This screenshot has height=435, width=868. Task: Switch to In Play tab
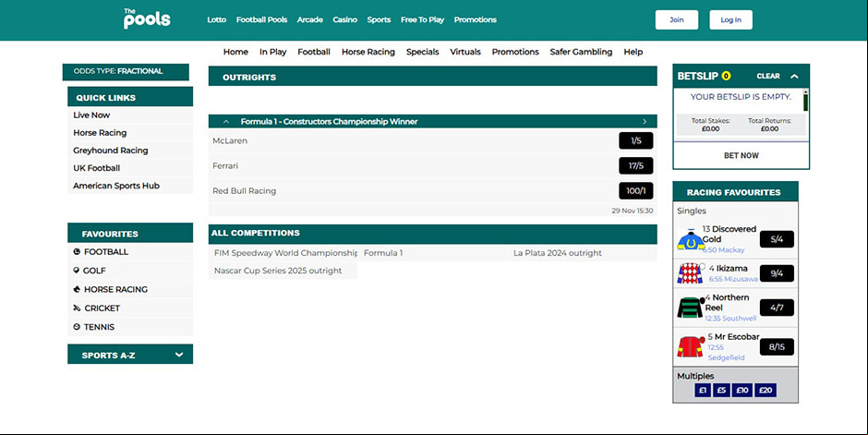pyautogui.click(x=273, y=52)
